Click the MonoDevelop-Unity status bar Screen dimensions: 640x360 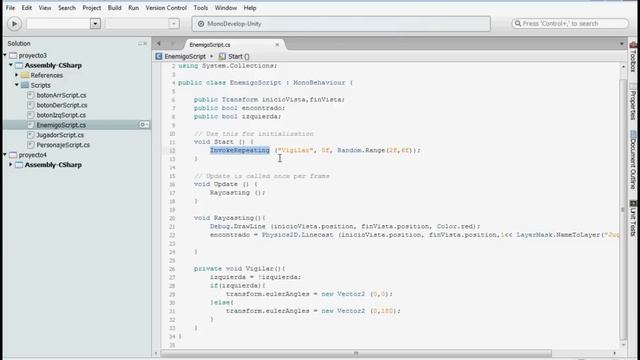click(x=341, y=24)
